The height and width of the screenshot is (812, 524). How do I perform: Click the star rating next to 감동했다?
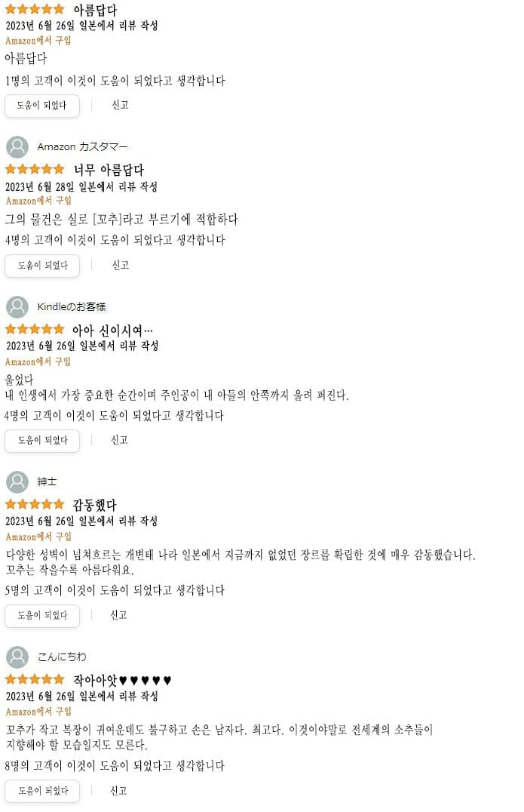click(x=35, y=504)
